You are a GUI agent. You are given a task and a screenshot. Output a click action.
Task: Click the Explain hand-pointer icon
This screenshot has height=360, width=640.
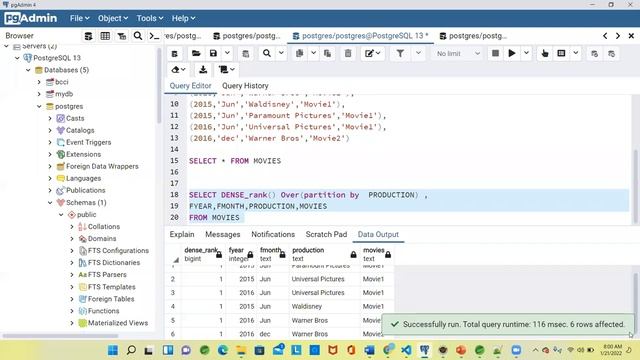(x=544, y=53)
